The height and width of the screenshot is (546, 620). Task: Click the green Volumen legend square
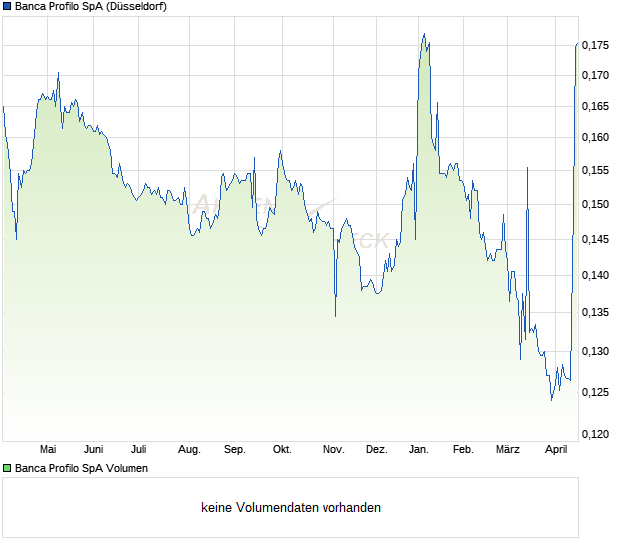point(7,468)
